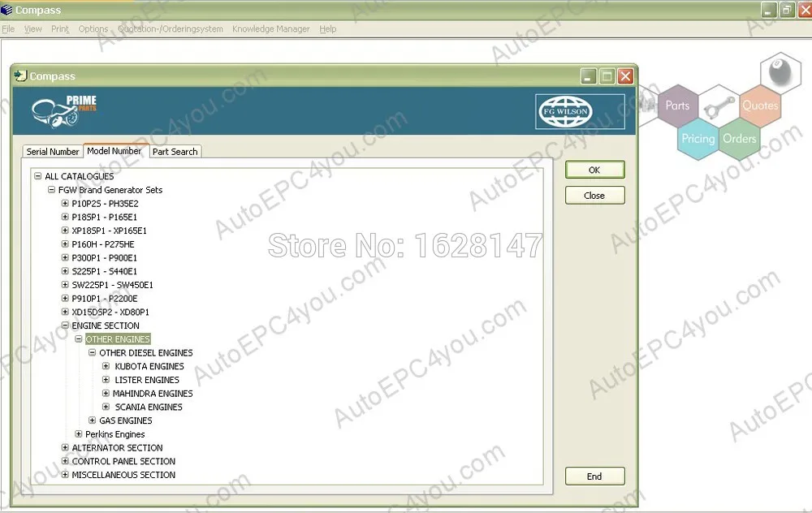Image resolution: width=812 pixels, height=513 pixels.
Task: Open the Quotation-/Orderingsystem menu
Action: point(171,29)
